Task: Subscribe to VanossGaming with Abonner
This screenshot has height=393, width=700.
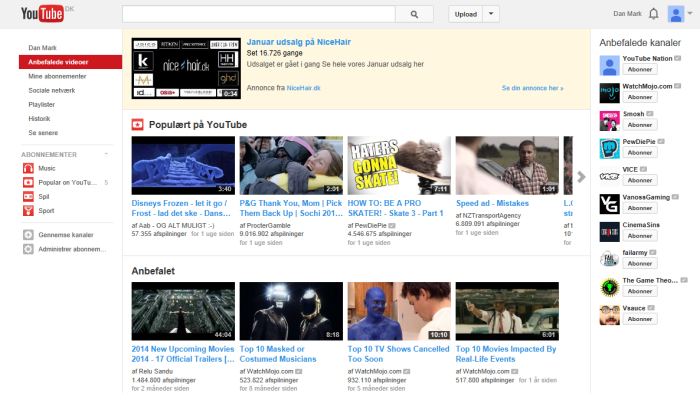Action: tap(640, 208)
